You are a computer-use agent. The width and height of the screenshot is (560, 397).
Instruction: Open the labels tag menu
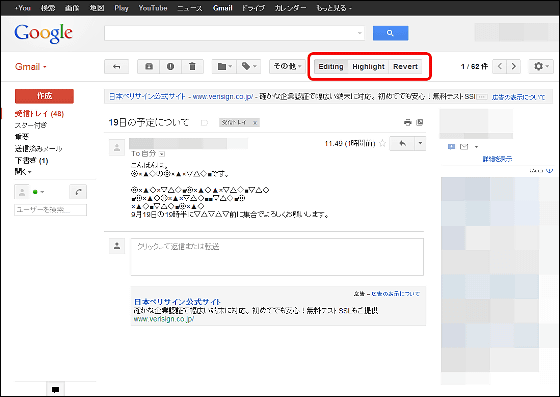pyautogui.click(x=249, y=67)
